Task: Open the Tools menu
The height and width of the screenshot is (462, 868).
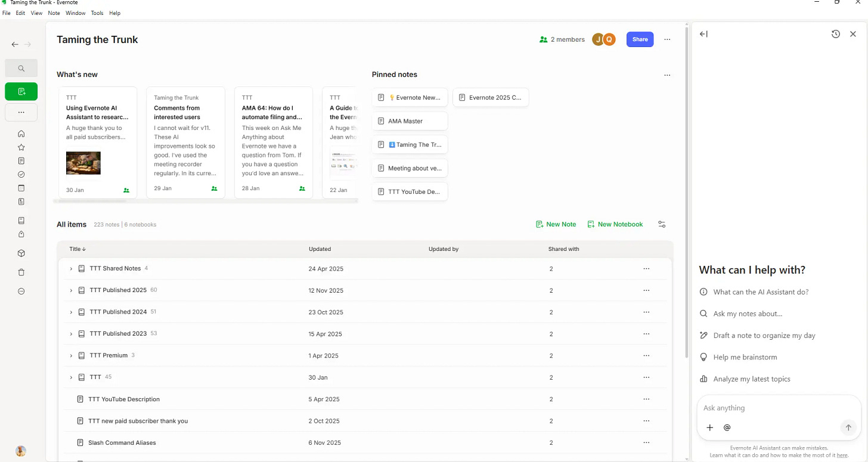Action: coord(97,13)
